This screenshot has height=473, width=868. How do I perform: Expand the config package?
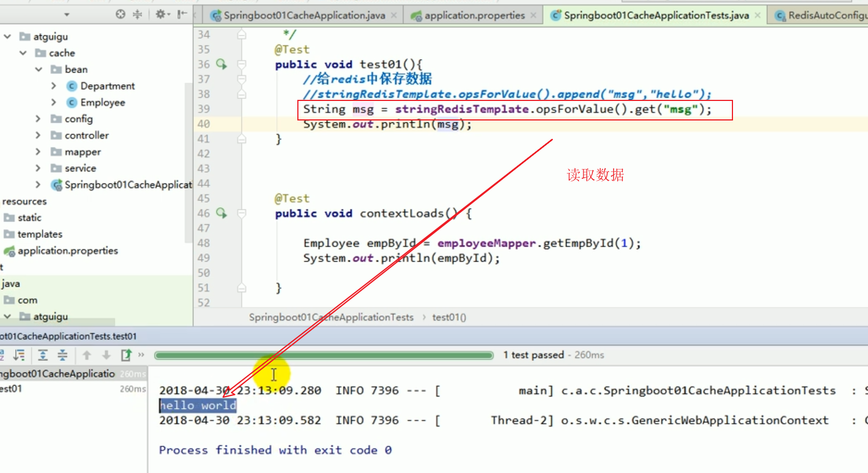click(x=37, y=119)
